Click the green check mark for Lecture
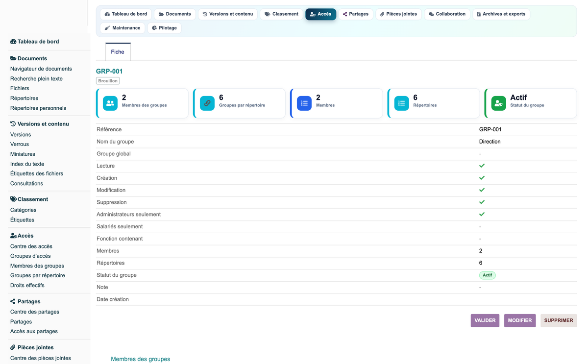The width and height of the screenshot is (588, 364). click(482, 166)
